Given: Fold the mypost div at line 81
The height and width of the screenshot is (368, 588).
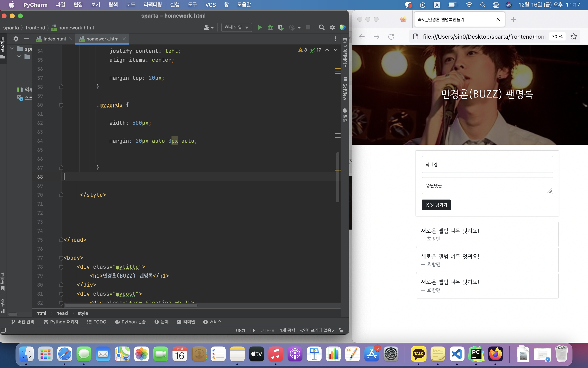Looking at the screenshot, I should point(61,294).
